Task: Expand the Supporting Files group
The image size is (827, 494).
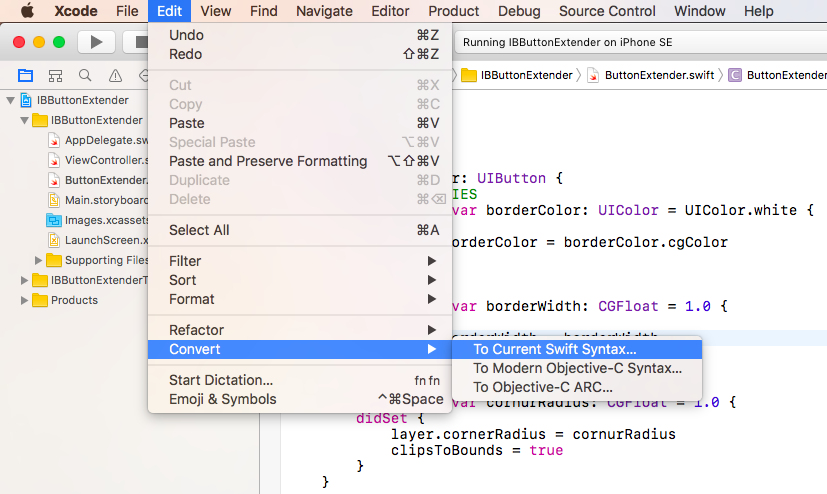Action: [x=38, y=260]
